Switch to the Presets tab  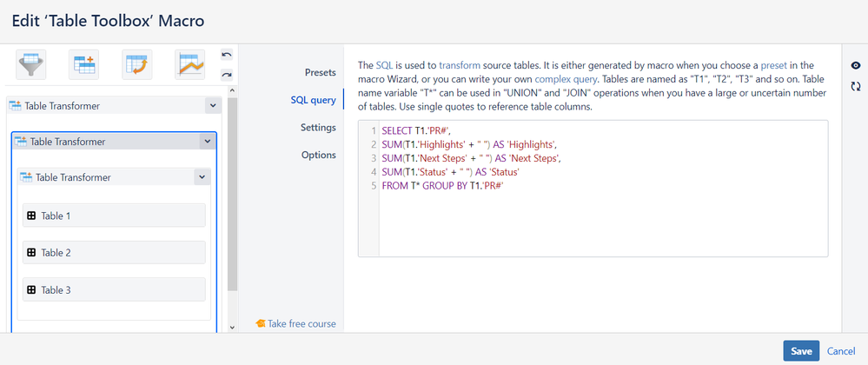click(320, 72)
